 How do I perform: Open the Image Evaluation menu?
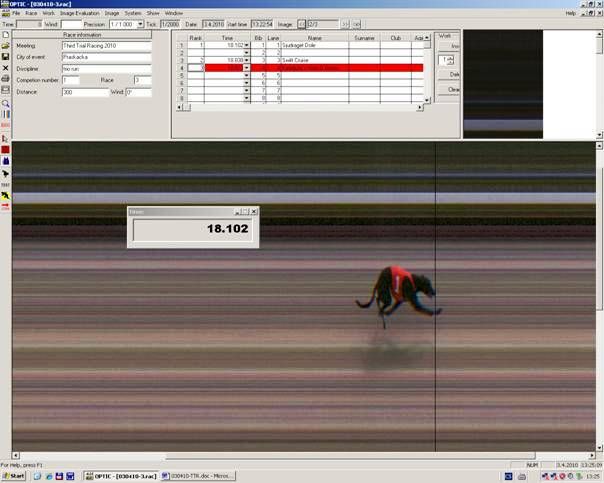point(79,13)
